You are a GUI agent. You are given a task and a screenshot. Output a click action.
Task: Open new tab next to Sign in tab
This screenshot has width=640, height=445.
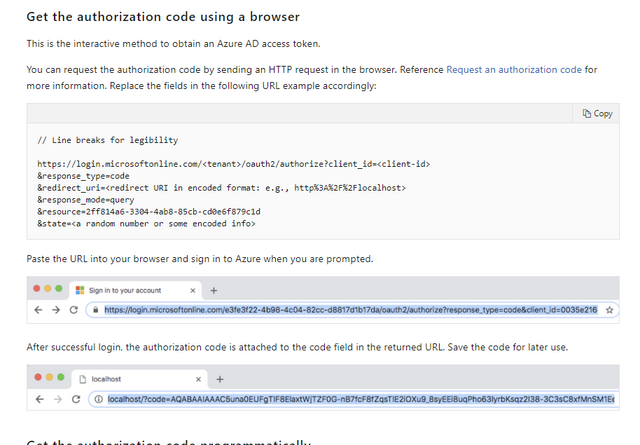pos(213,290)
